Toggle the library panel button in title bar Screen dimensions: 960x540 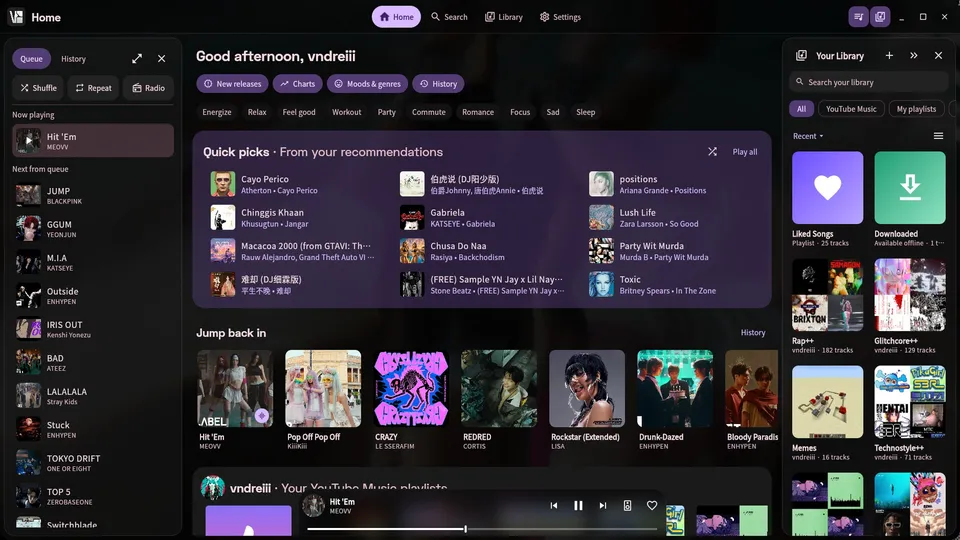pos(880,17)
